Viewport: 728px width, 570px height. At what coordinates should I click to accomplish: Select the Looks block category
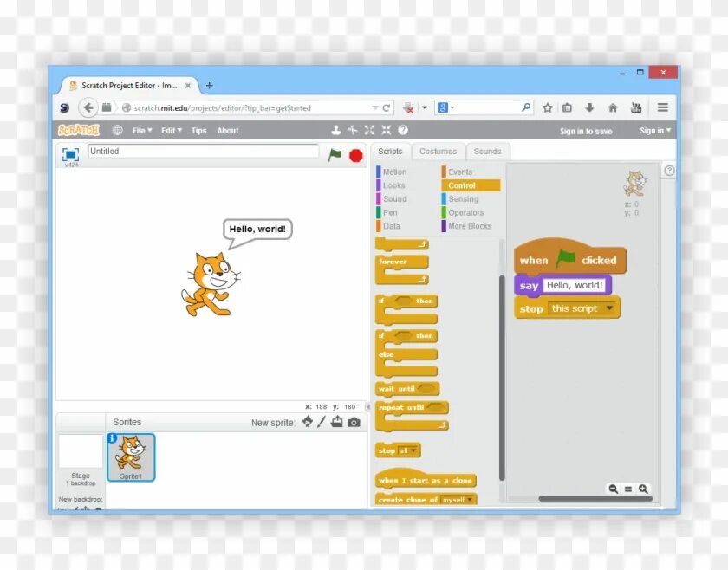click(392, 185)
